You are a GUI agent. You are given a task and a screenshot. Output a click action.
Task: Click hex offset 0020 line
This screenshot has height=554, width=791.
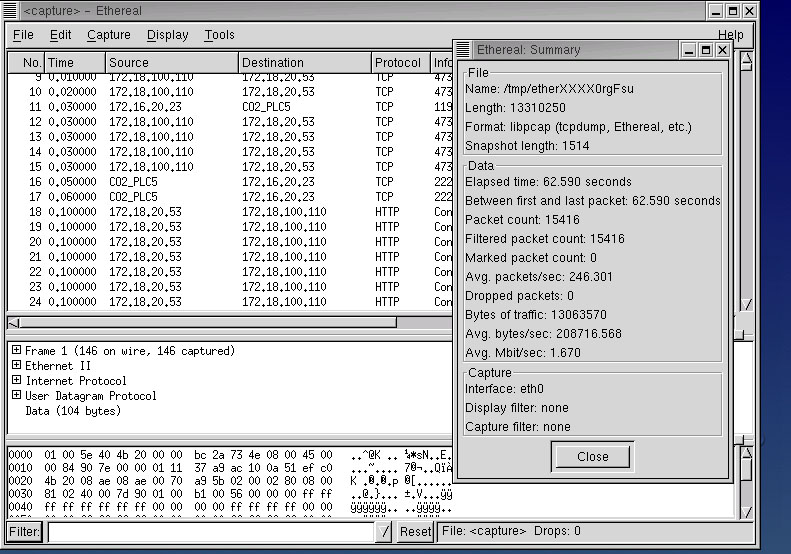(230, 481)
